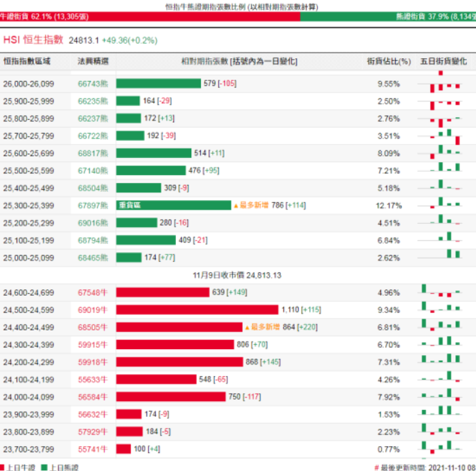Open bear certificate 66235熊
This screenshot has width=476, height=471.
[x=93, y=101]
